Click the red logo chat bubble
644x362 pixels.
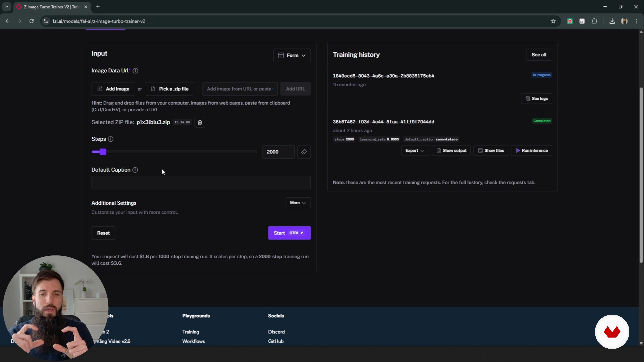(612, 332)
